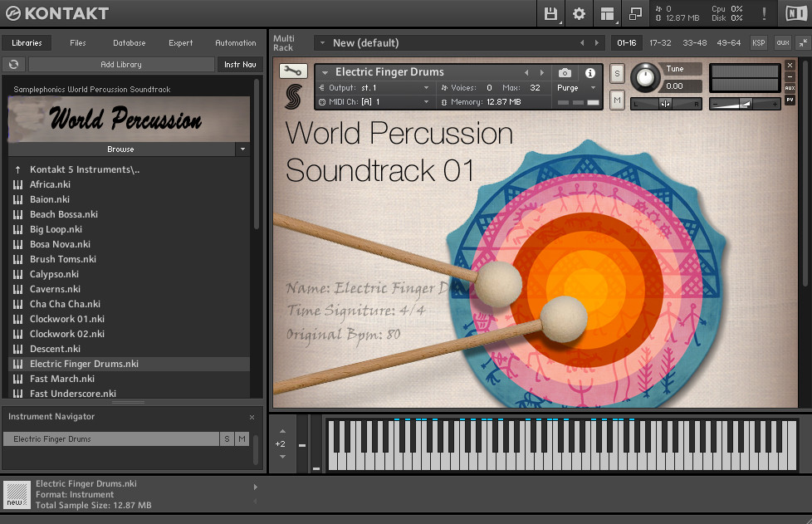
Task: Click the new instrument icon in info pane
Action: coord(17,494)
